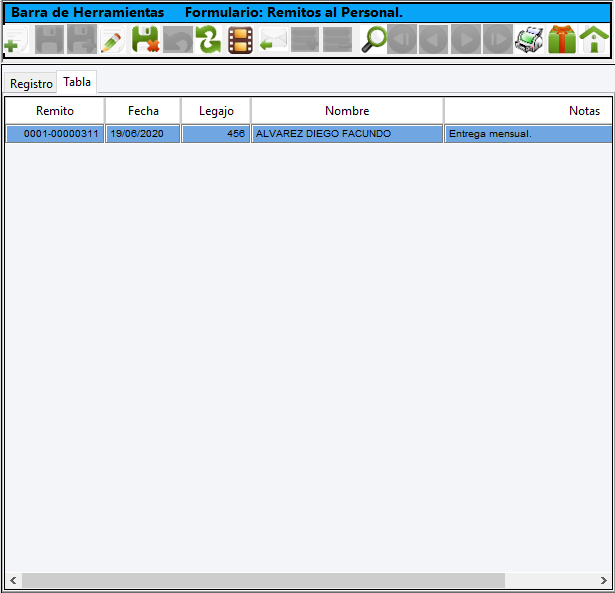Click the magnifying glass search icon
Viewport: 615px width, 593px height.
(373, 40)
